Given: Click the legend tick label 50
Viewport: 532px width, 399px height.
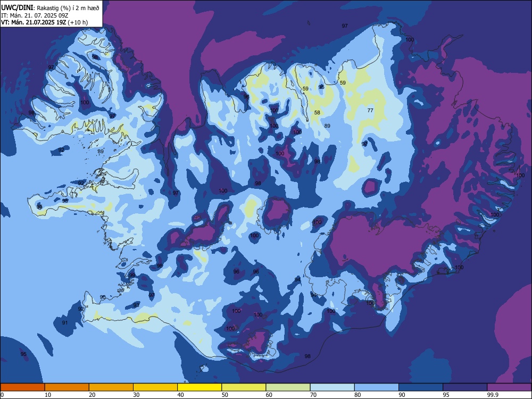Looking at the screenshot, I should click(x=225, y=395).
